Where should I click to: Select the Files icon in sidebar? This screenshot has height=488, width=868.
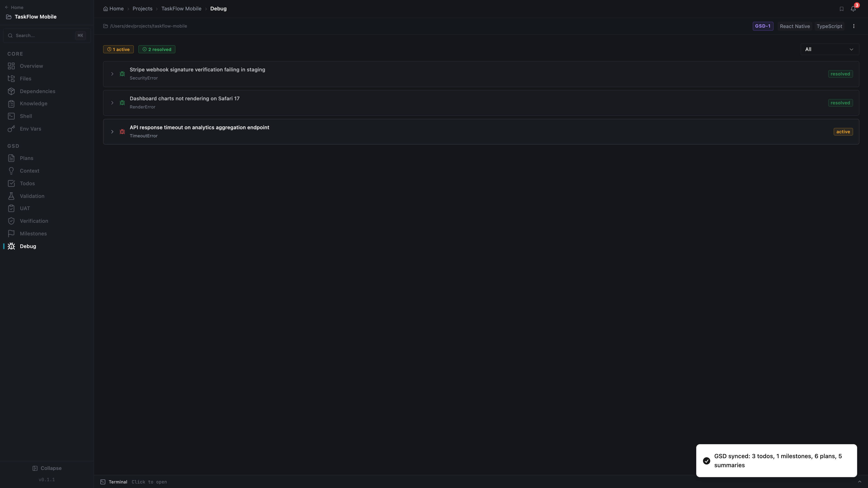12,78
